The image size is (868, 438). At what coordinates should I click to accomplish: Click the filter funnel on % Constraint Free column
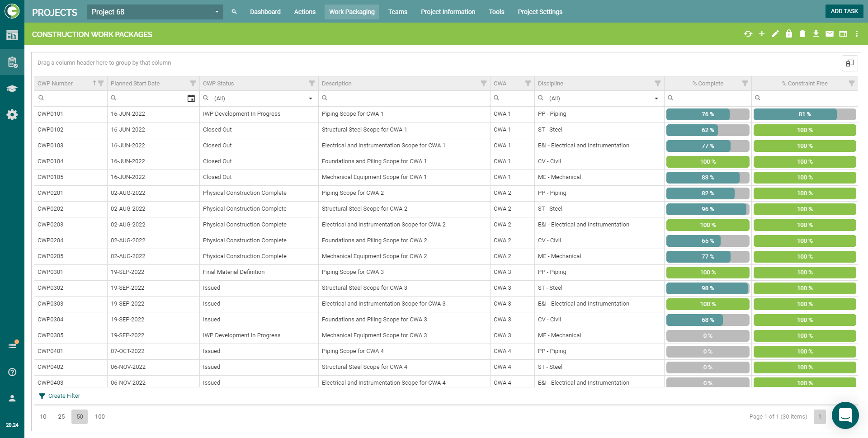[852, 83]
